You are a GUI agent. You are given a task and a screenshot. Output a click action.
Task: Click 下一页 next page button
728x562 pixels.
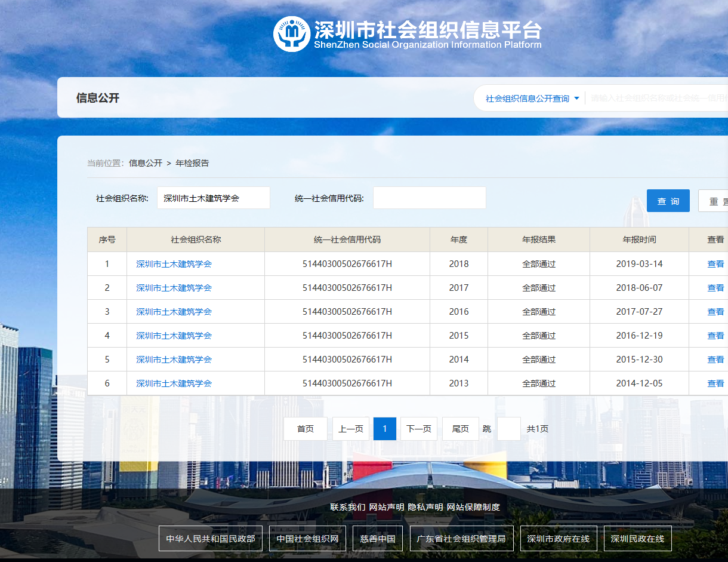(x=419, y=429)
